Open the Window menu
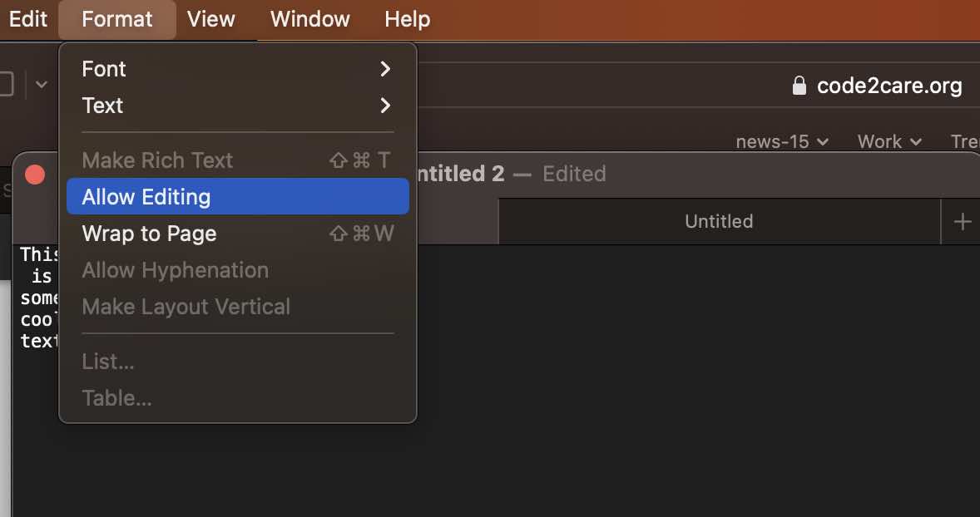980x517 pixels. [309, 18]
